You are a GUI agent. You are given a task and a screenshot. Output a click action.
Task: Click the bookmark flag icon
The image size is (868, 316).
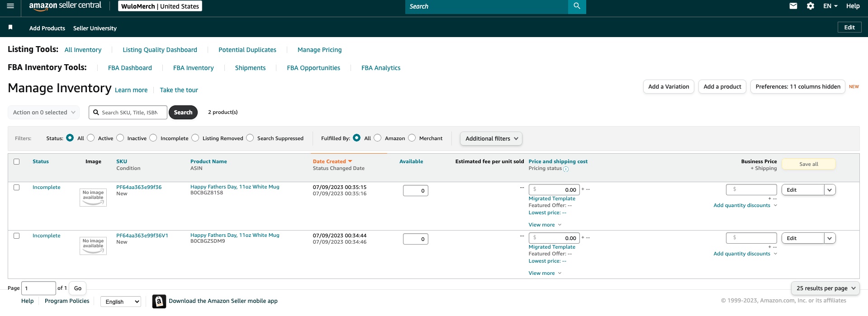(x=10, y=28)
